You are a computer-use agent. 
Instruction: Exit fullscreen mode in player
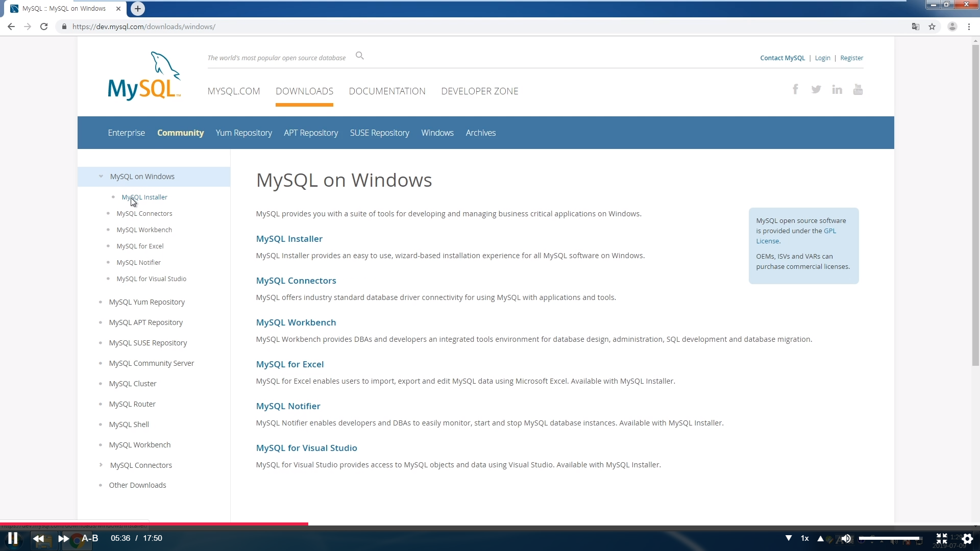pyautogui.click(x=942, y=538)
